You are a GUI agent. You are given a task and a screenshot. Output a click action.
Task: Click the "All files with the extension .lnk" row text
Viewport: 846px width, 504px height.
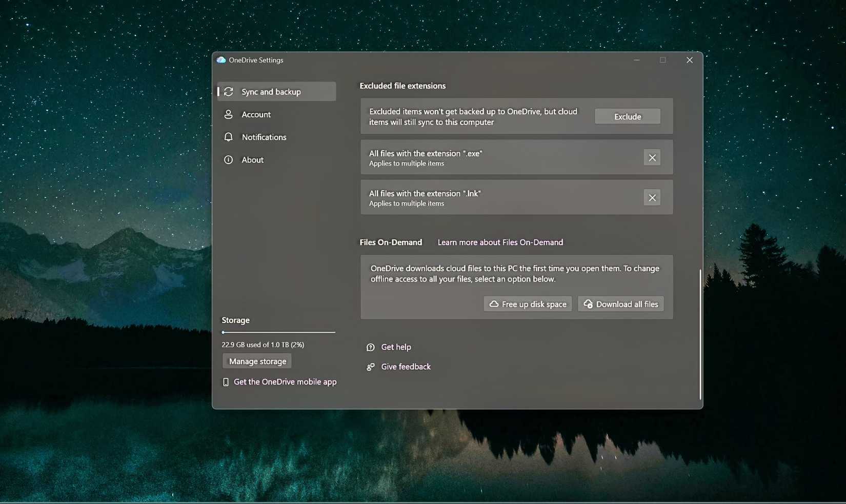coord(425,193)
